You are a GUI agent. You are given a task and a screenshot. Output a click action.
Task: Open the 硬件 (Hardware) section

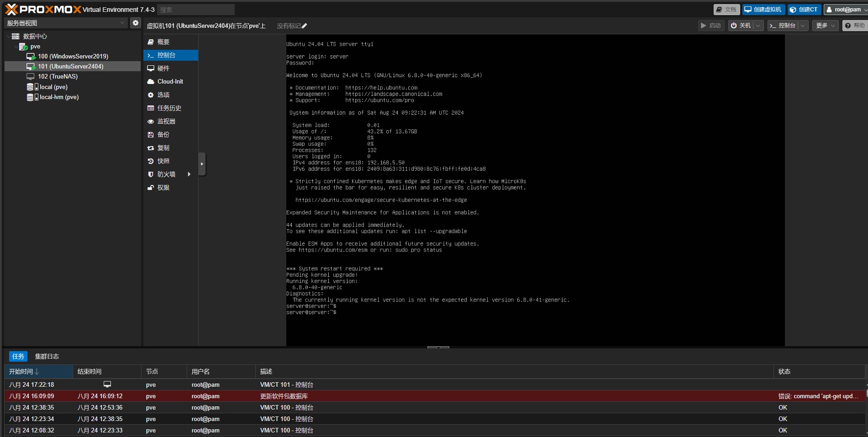163,68
